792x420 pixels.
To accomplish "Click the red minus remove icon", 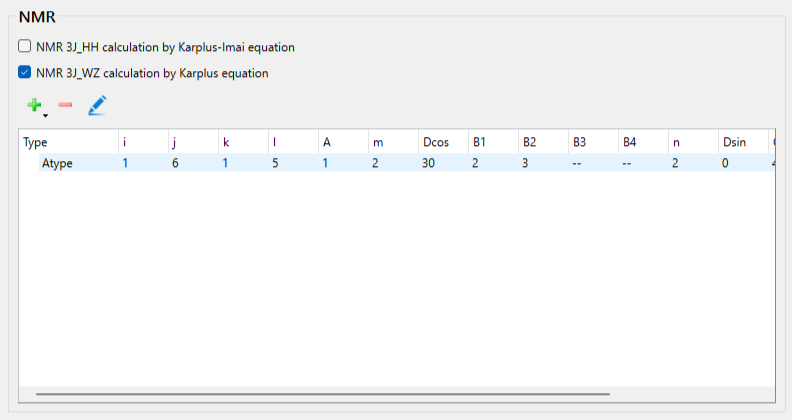I will [x=65, y=104].
